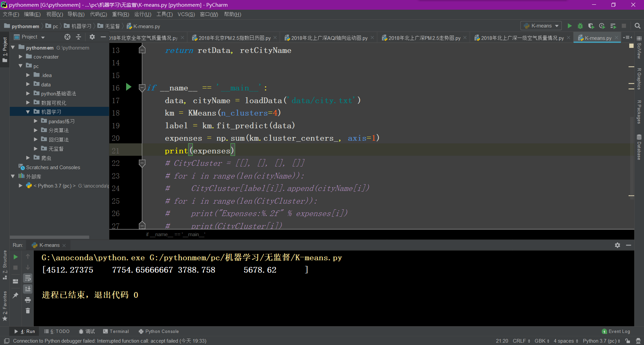Click the Project tree horizontal scrollbar
This screenshot has height=345, width=644.
tap(50, 237)
